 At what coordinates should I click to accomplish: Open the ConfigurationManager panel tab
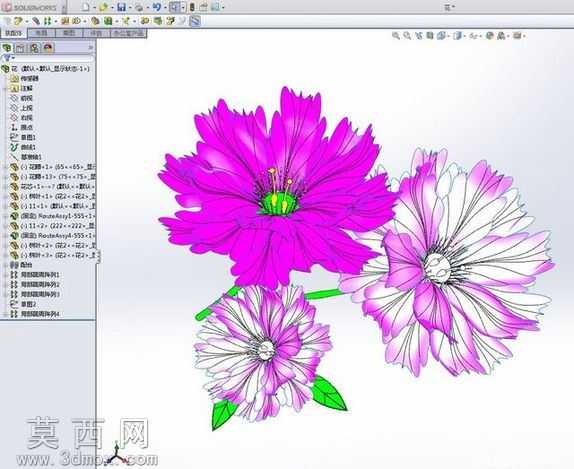coord(34,48)
